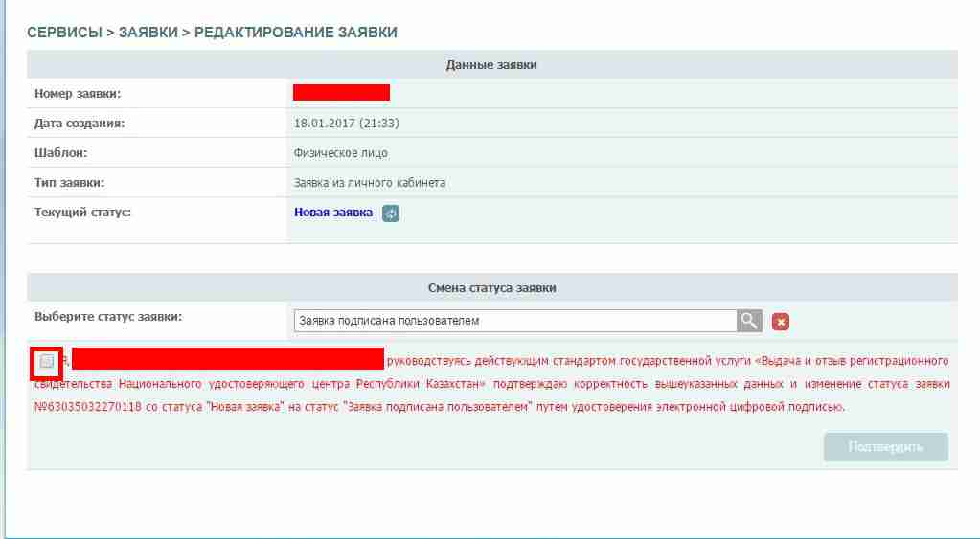This screenshot has width=980, height=539.
Task: Click the "Заявка из личного кабинета" type value
Action: point(369,183)
